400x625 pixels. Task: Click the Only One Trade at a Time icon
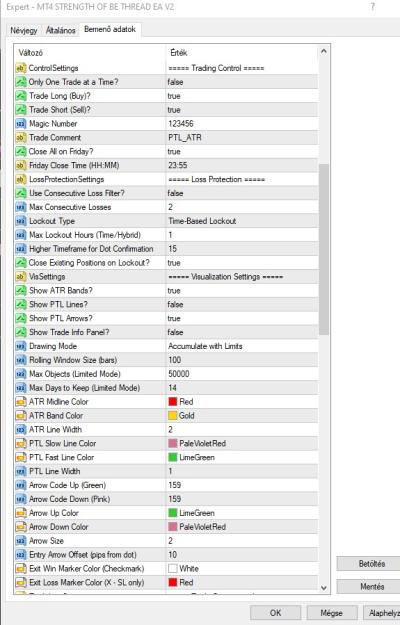tap(21, 82)
